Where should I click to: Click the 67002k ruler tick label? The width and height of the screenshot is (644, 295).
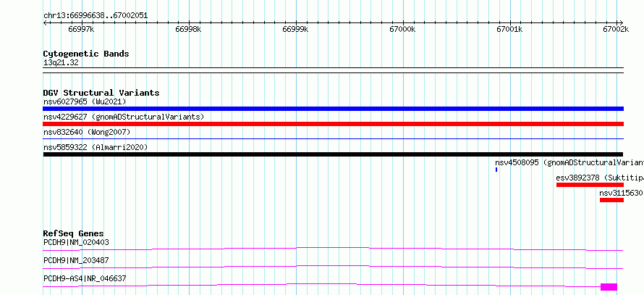(x=616, y=30)
